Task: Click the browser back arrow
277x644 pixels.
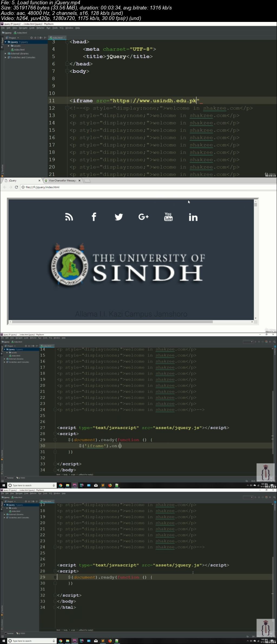Action: pyautogui.click(x=5, y=187)
